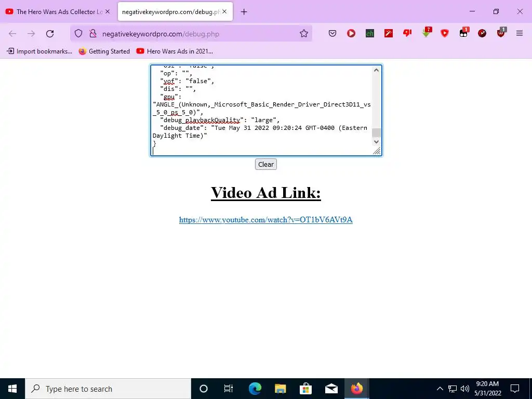Close the negativekeywordpro debug.php tab

point(224,11)
